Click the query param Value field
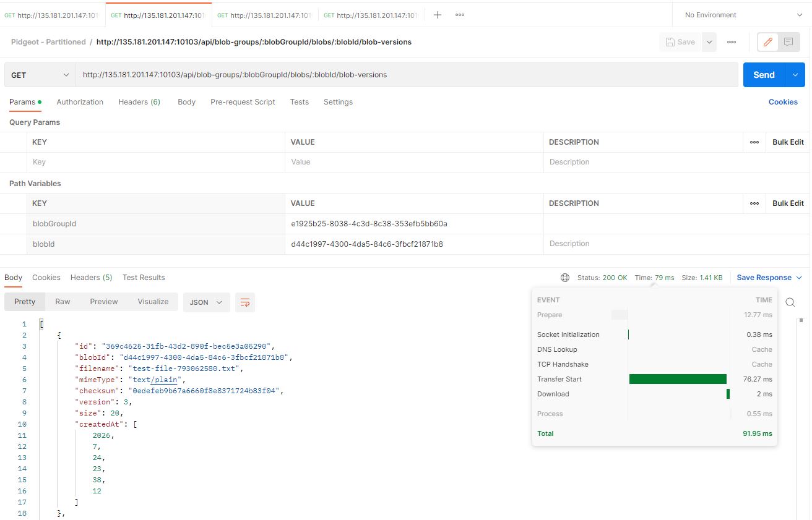 click(414, 162)
